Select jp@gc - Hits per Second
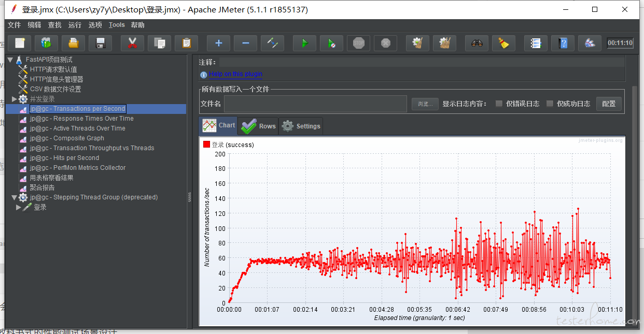This screenshot has width=644, height=334. coord(64,158)
